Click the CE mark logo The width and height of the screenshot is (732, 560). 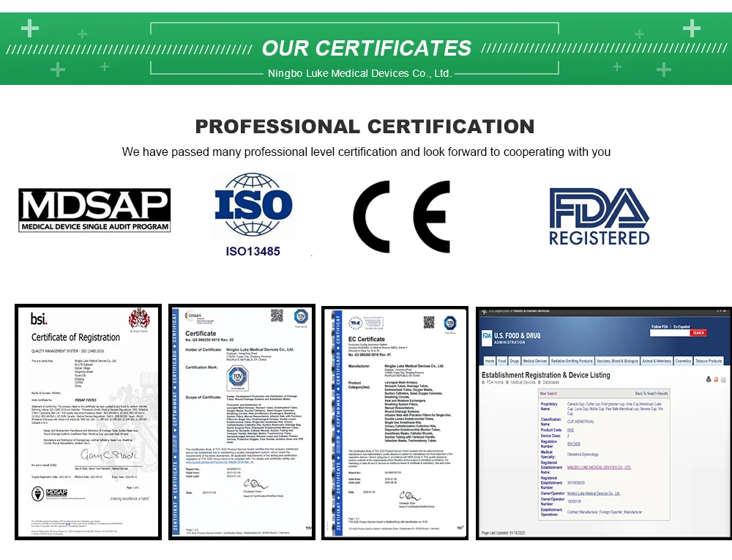pos(401,217)
